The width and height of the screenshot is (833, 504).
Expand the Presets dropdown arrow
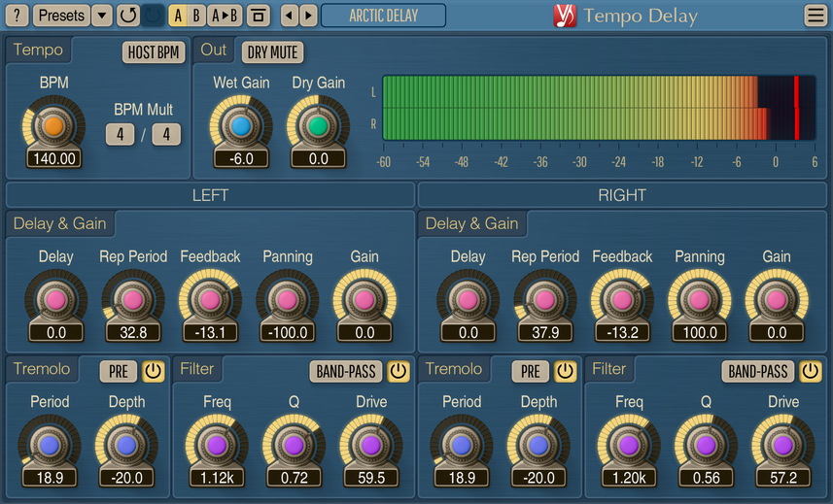102,16
